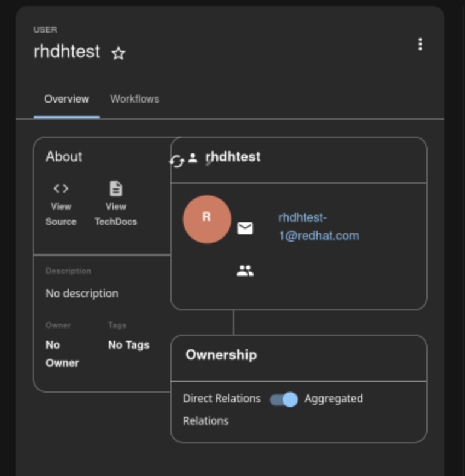This screenshot has width=465, height=476.
Task: Click the View TechDocs label text
Action: pyautogui.click(x=115, y=214)
